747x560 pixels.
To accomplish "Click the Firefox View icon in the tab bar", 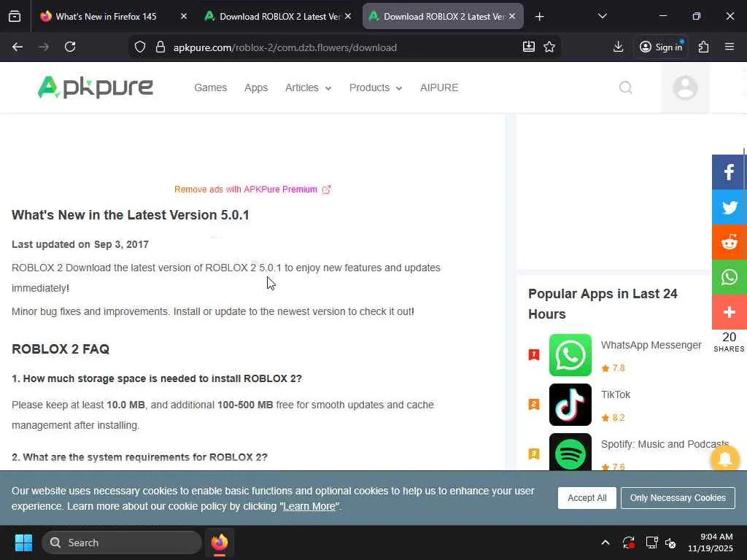I will (x=15, y=16).
